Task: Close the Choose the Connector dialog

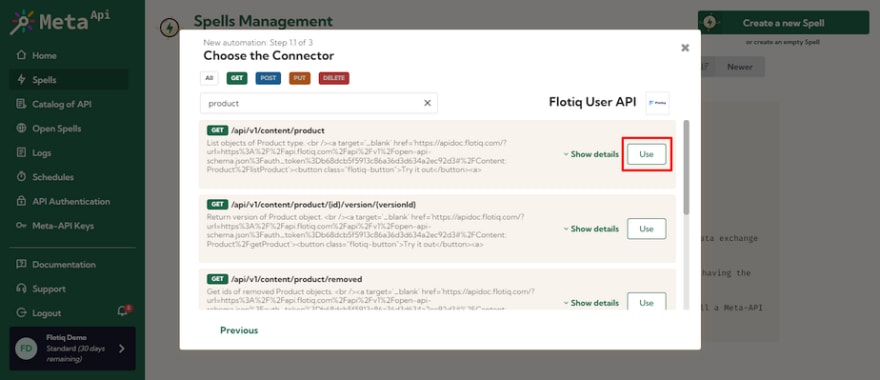Action: pyautogui.click(x=685, y=48)
